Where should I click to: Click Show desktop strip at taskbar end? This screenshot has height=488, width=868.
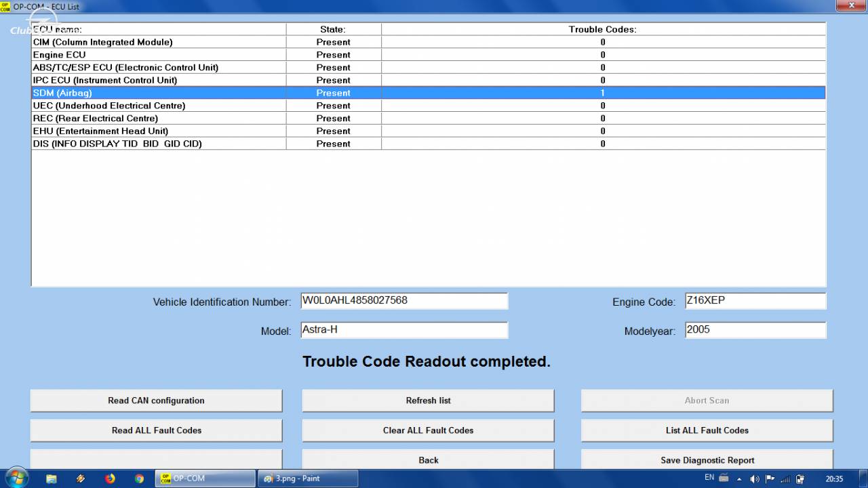coord(864,479)
